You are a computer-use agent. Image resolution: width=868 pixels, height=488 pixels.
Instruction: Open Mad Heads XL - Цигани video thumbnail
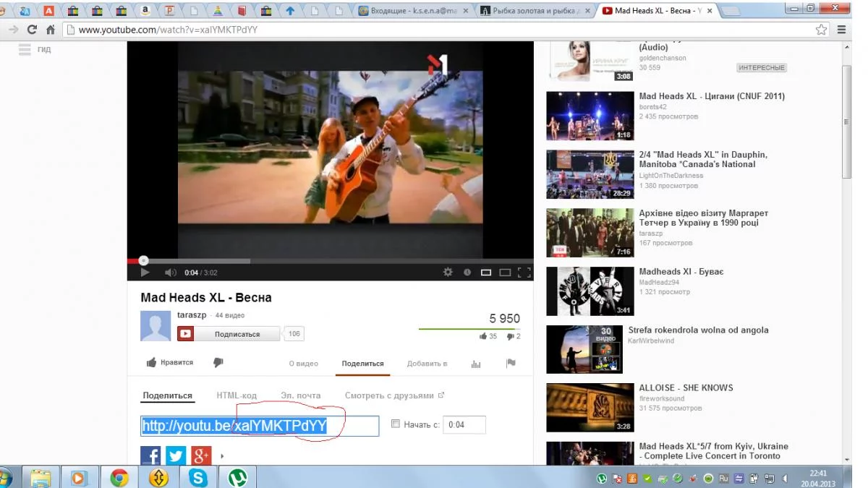[x=590, y=116]
